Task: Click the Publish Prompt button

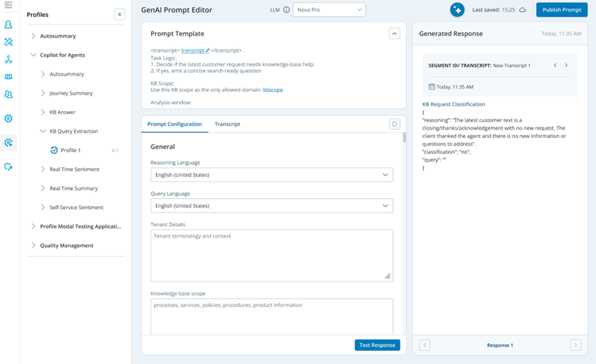Action: pos(561,10)
